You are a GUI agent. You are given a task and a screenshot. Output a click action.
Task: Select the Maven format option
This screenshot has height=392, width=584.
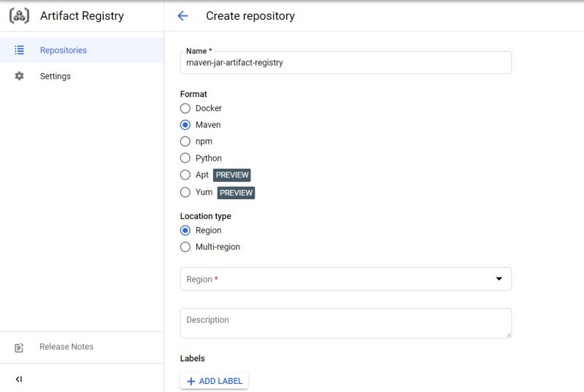[185, 125]
